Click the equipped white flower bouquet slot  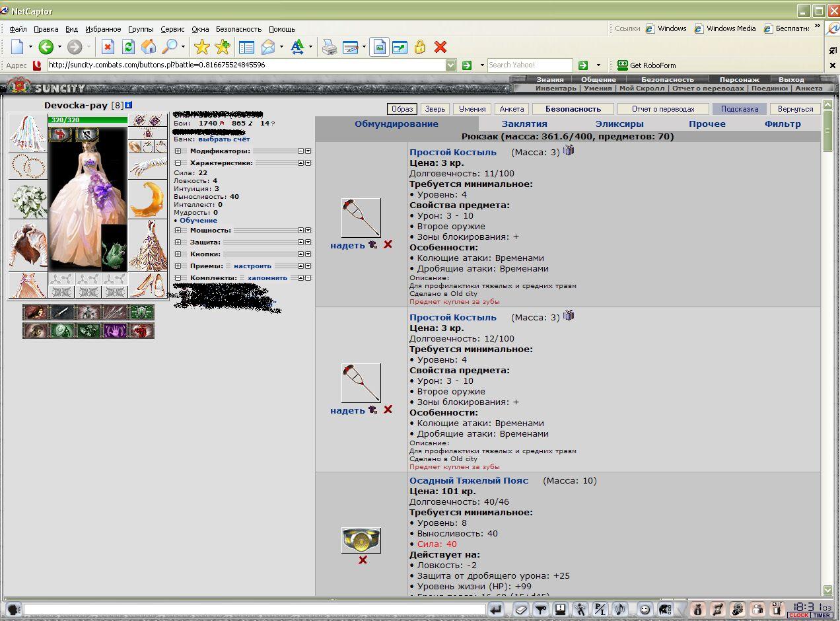(28, 198)
